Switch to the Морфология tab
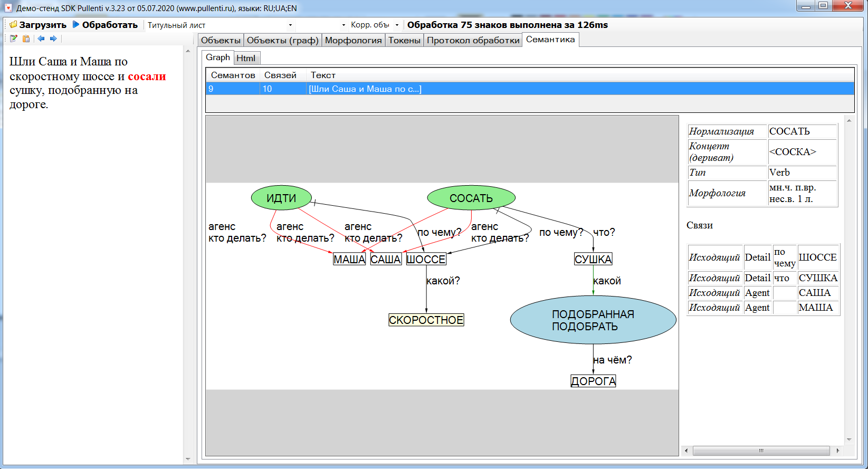Image resolution: width=868 pixels, height=469 pixels. [x=353, y=40]
